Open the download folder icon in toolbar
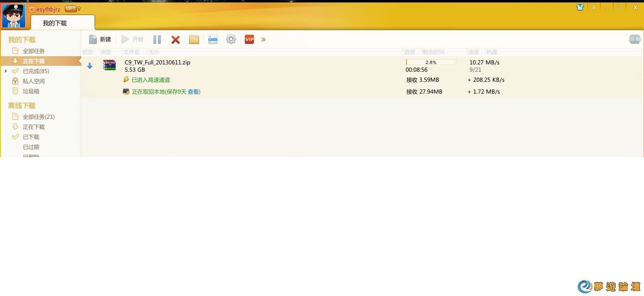This screenshot has width=644, height=296. (x=194, y=40)
